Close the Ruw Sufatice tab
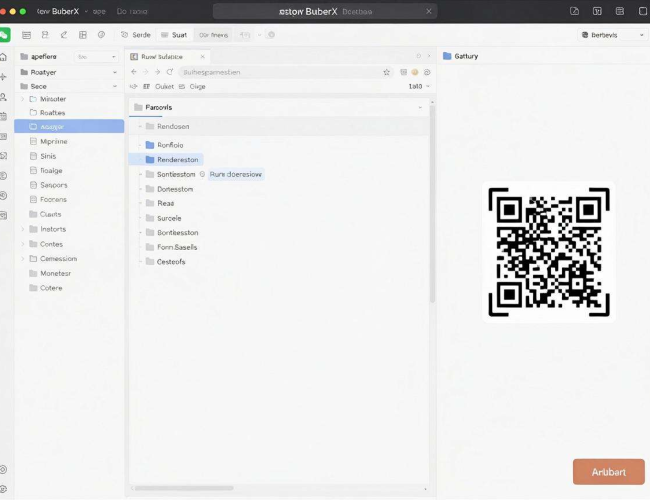Image resolution: width=650 pixels, height=500 pixels. 202,56
